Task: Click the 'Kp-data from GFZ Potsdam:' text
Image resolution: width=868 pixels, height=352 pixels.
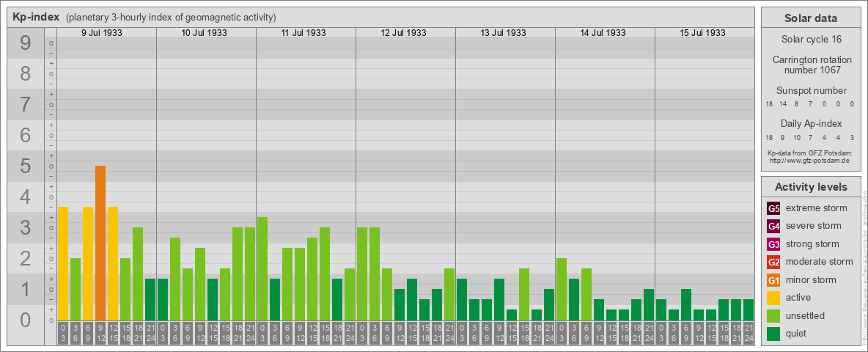Action: (x=809, y=153)
